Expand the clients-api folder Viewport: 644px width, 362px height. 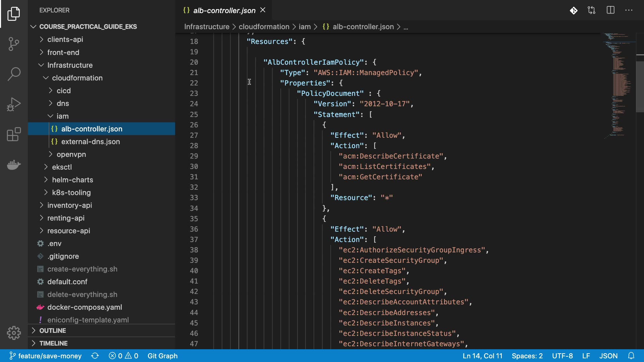[65, 40]
